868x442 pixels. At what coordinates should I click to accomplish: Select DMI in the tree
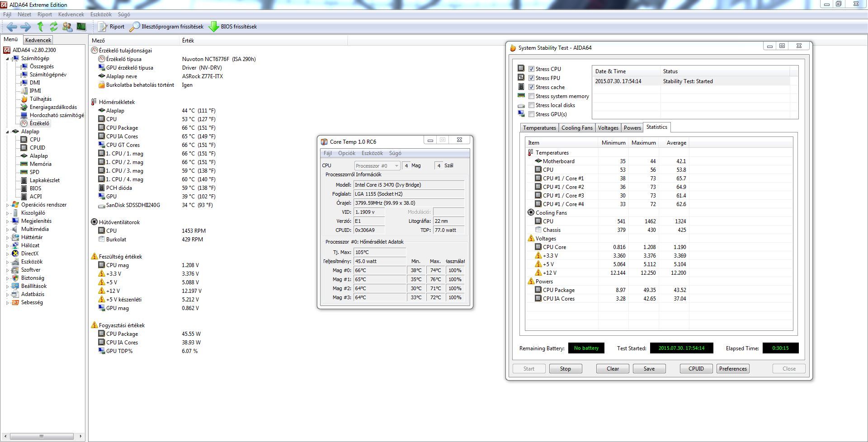(x=35, y=83)
